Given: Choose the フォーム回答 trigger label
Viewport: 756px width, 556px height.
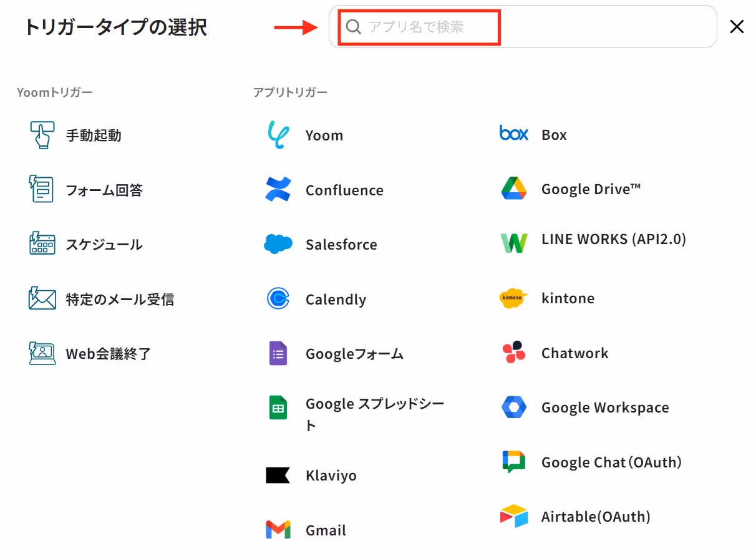Looking at the screenshot, I should tap(104, 190).
